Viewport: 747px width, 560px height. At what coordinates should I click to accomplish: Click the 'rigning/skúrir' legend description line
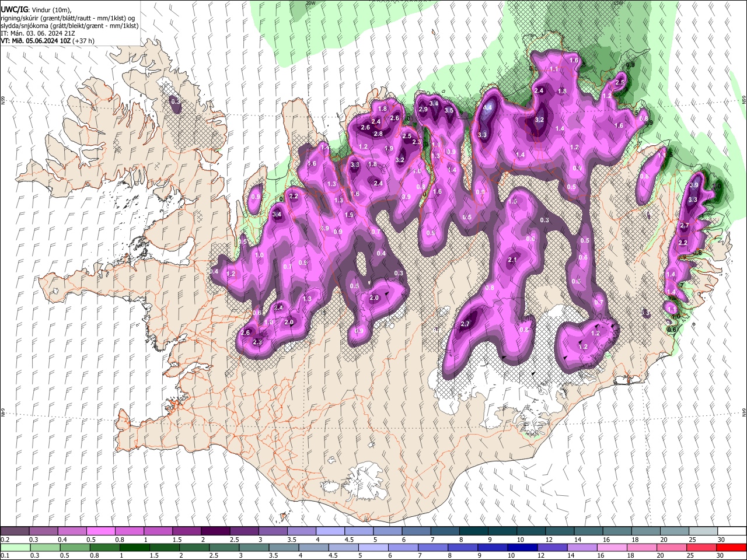click(x=68, y=18)
